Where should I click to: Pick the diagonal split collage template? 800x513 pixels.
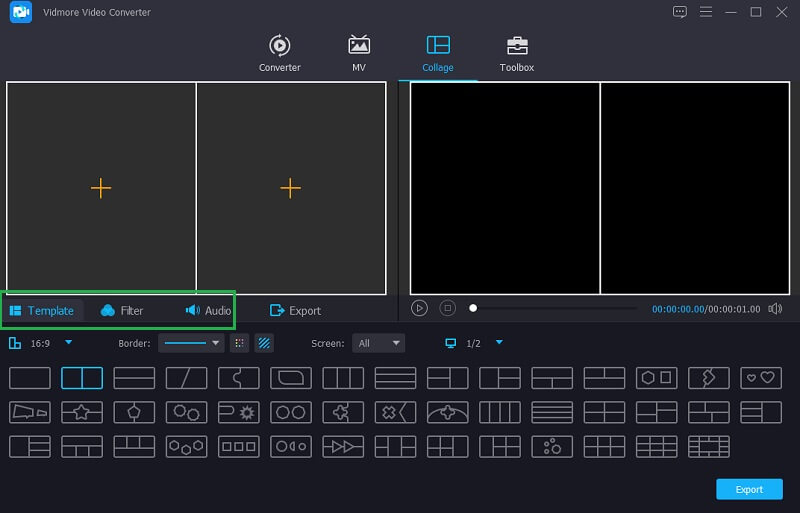[186, 378]
